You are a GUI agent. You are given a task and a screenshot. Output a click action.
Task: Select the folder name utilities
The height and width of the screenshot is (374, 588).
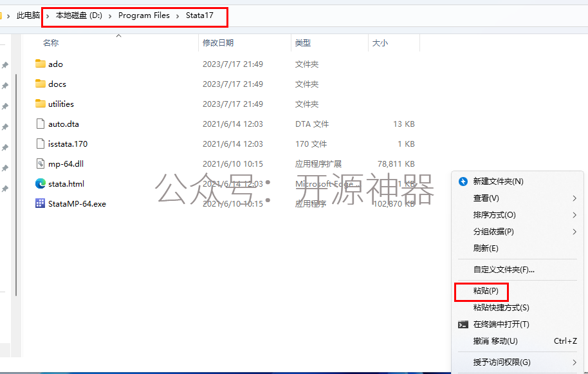pos(60,104)
